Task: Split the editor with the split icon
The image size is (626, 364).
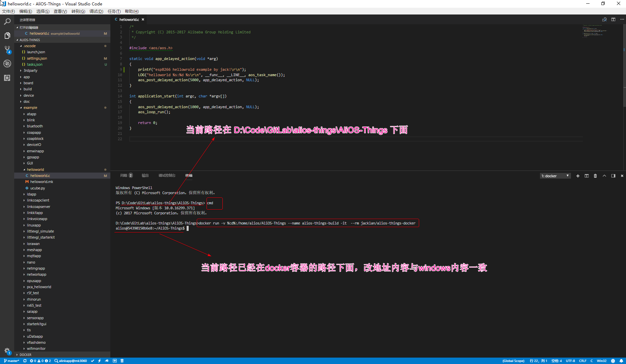Action: click(x=613, y=20)
